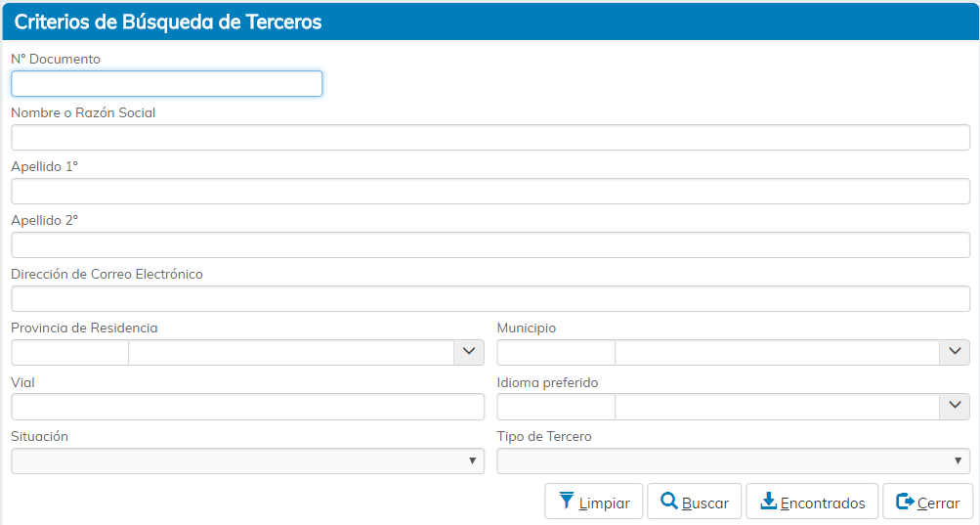Click into the Apellido 2° text box
This screenshot has height=525, width=980.
pyautogui.click(x=490, y=245)
